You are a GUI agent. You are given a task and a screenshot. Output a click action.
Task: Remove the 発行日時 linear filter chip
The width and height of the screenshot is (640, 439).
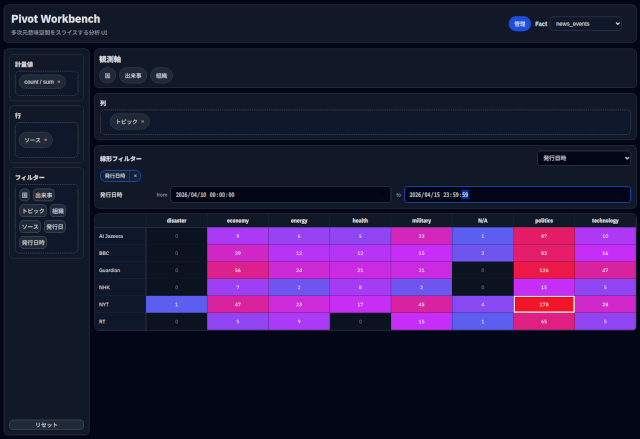(135, 175)
